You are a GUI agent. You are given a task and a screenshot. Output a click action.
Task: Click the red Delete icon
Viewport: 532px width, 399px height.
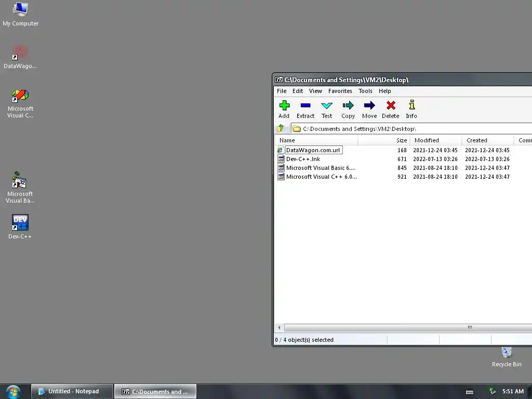tap(391, 105)
